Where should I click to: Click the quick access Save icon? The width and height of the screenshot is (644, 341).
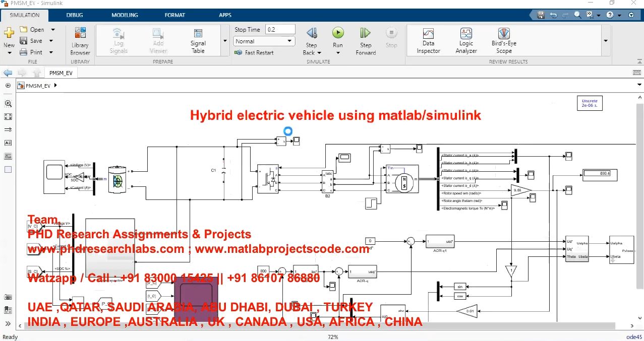tap(541, 15)
